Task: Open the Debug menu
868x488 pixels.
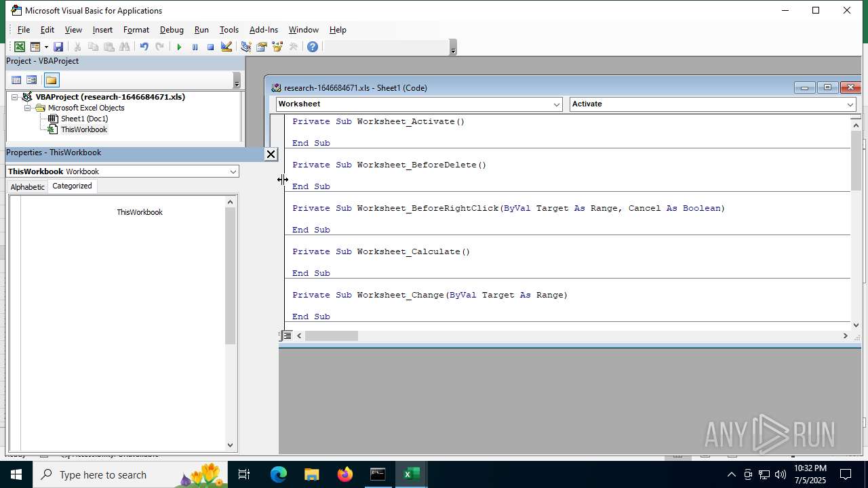Action: [x=172, y=30]
